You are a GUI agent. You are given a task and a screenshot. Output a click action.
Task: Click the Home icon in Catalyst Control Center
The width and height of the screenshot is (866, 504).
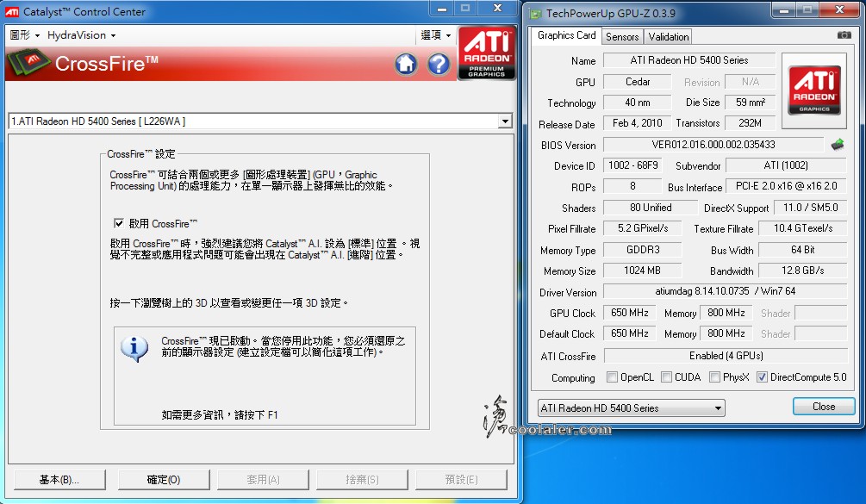click(406, 64)
